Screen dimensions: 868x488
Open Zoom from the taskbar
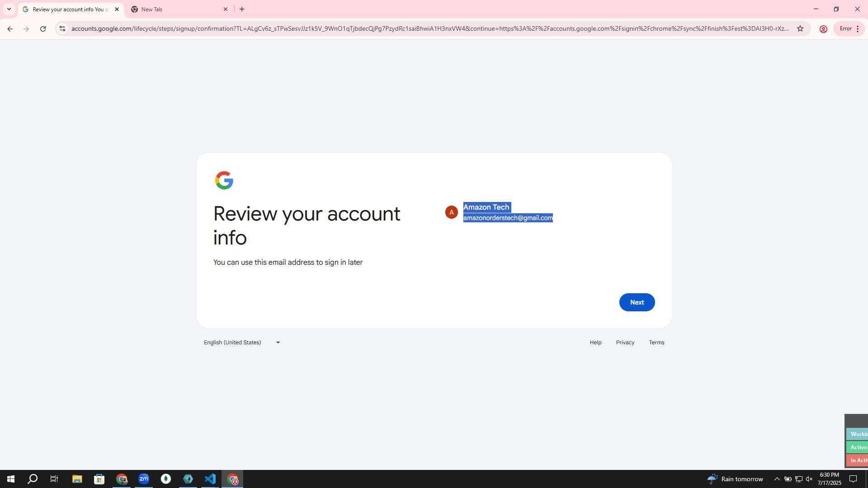tap(144, 479)
